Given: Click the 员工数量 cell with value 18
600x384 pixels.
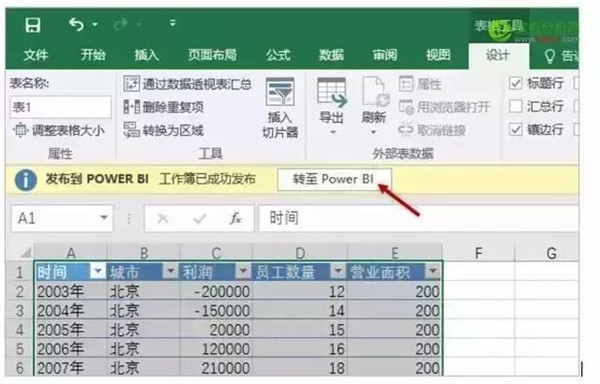Looking at the screenshot, I should click(300, 368).
